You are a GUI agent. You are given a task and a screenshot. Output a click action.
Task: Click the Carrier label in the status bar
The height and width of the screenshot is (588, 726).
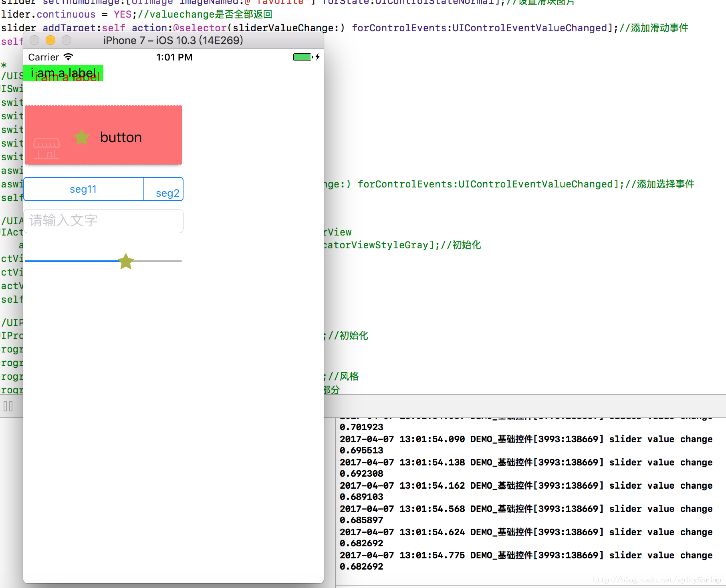[x=44, y=57]
